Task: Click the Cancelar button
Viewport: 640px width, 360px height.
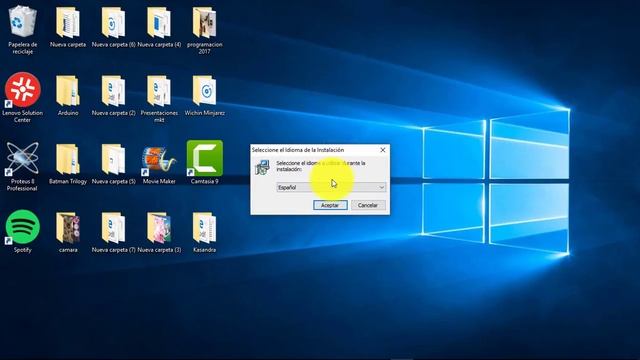Action: (x=368, y=205)
